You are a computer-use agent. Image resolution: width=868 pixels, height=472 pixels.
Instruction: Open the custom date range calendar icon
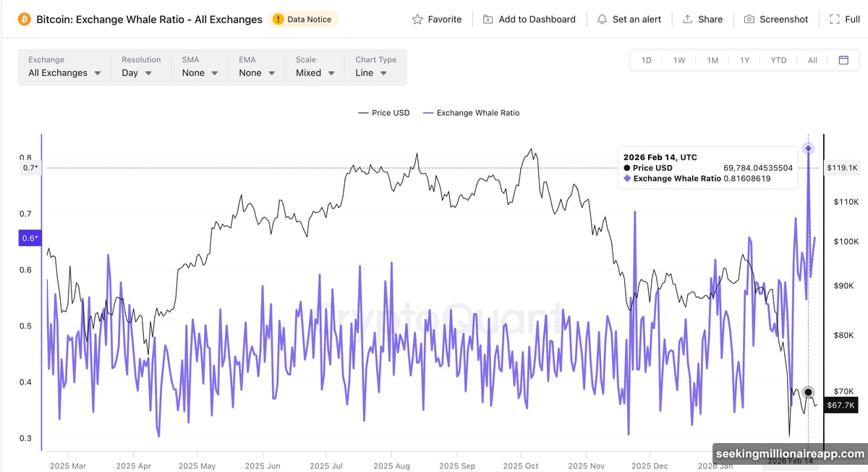[x=843, y=61]
